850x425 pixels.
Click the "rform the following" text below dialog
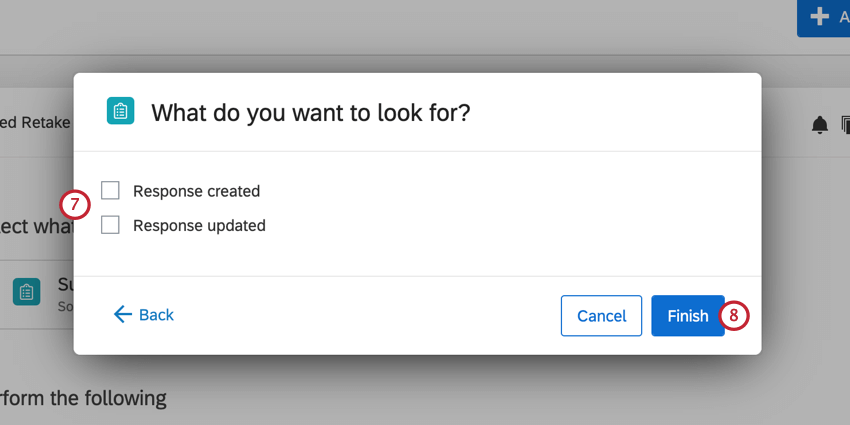pyautogui.click(x=83, y=398)
